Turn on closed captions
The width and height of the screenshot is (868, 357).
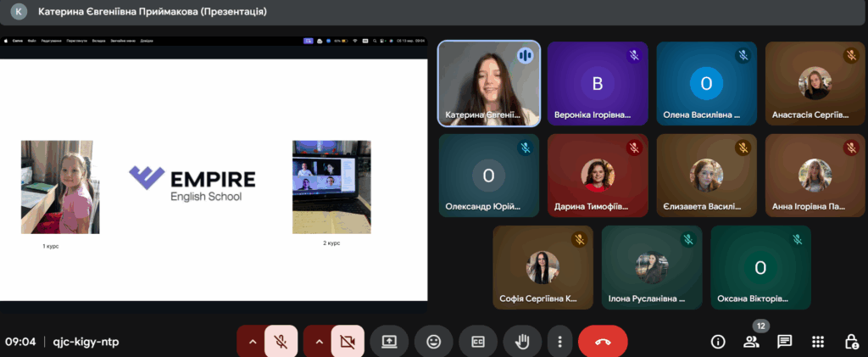tap(477, 341)
